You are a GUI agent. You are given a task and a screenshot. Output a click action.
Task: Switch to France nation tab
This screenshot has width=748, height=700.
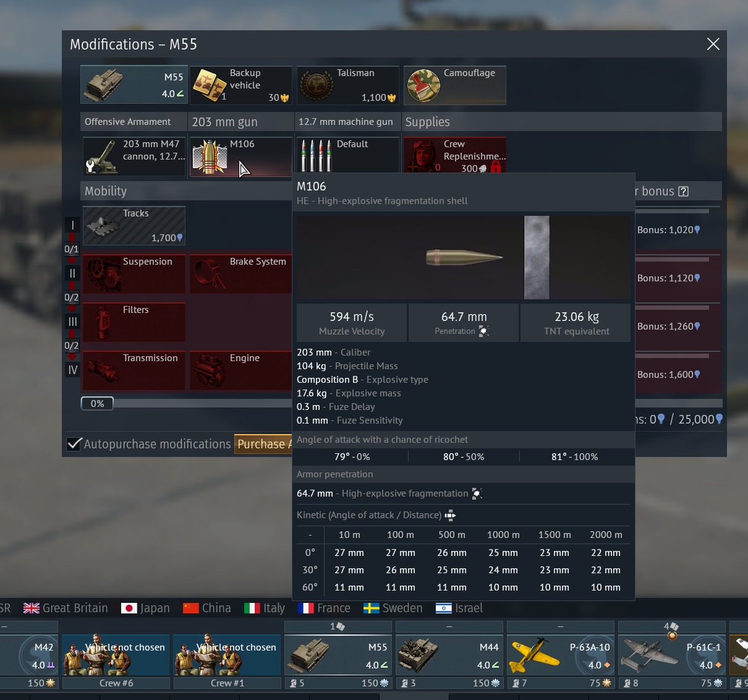pos(324,608)
